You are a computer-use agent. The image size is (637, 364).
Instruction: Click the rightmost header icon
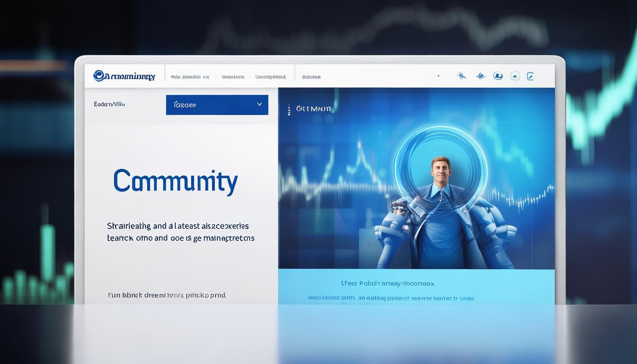tap(530, 76)
